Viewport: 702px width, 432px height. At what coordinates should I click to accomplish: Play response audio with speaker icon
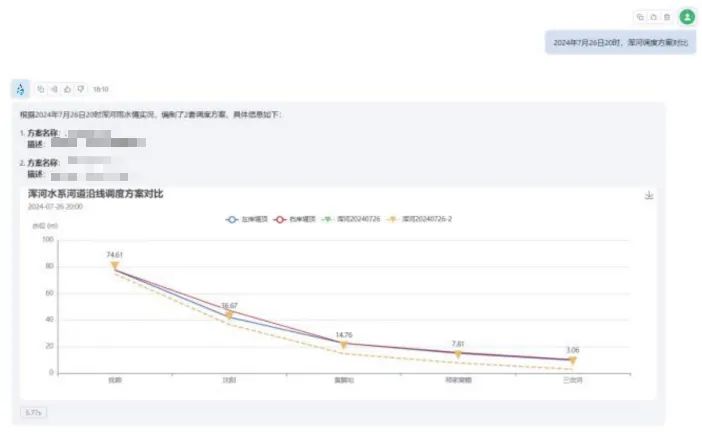54,89
